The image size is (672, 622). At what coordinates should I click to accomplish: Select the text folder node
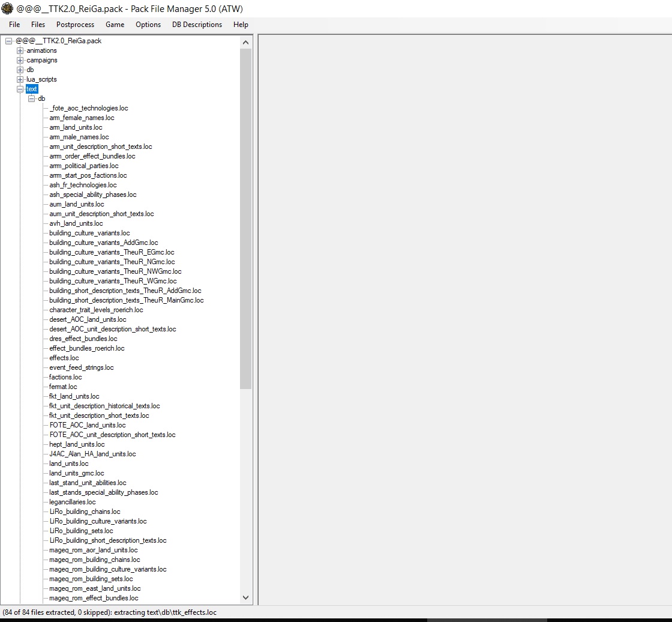click(32, 89)
